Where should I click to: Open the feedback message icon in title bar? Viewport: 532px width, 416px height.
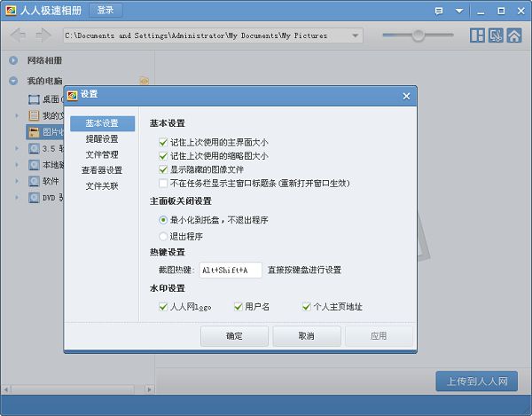pos(438,11)
